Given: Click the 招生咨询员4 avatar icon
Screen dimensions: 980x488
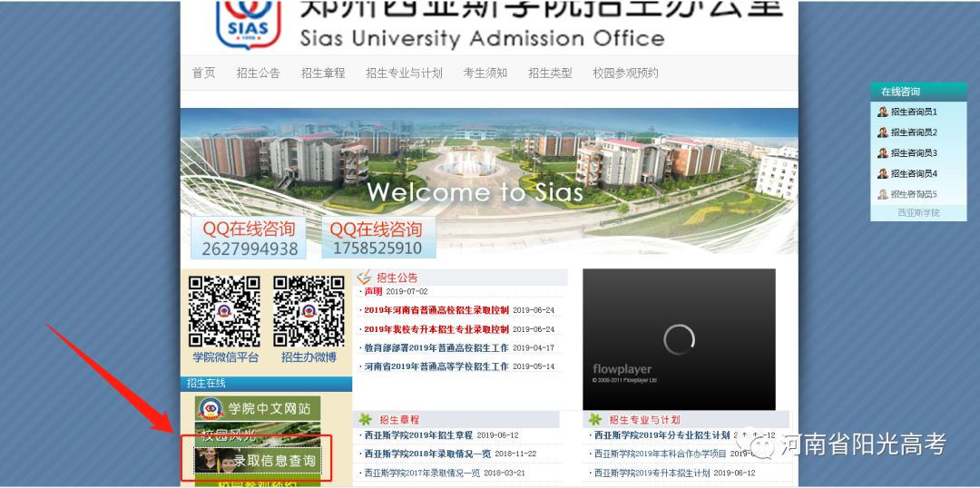Looking at the screenshot, I should [x=883, y=174].
